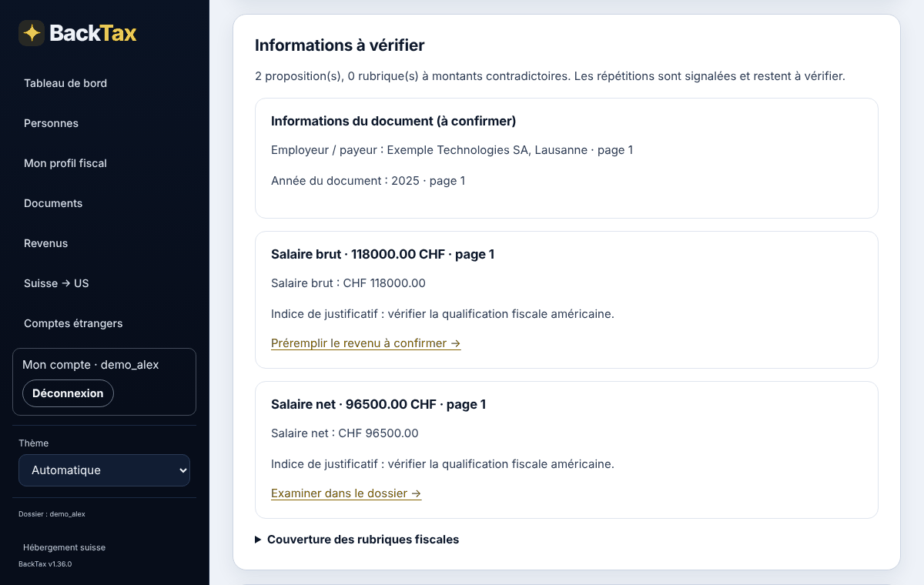Click Mon compte · demo_alex text
The height and width of the screenshot is (585, 924).
tap(91, 365)
